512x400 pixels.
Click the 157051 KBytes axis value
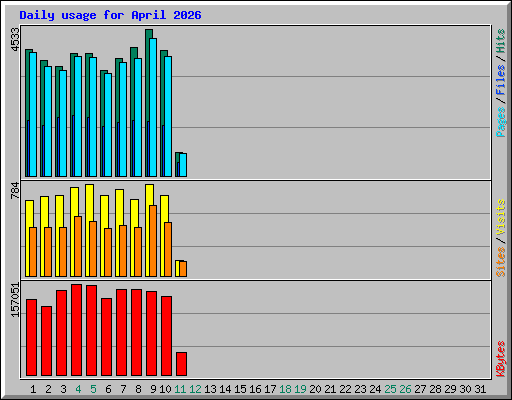tap(15, 299)
